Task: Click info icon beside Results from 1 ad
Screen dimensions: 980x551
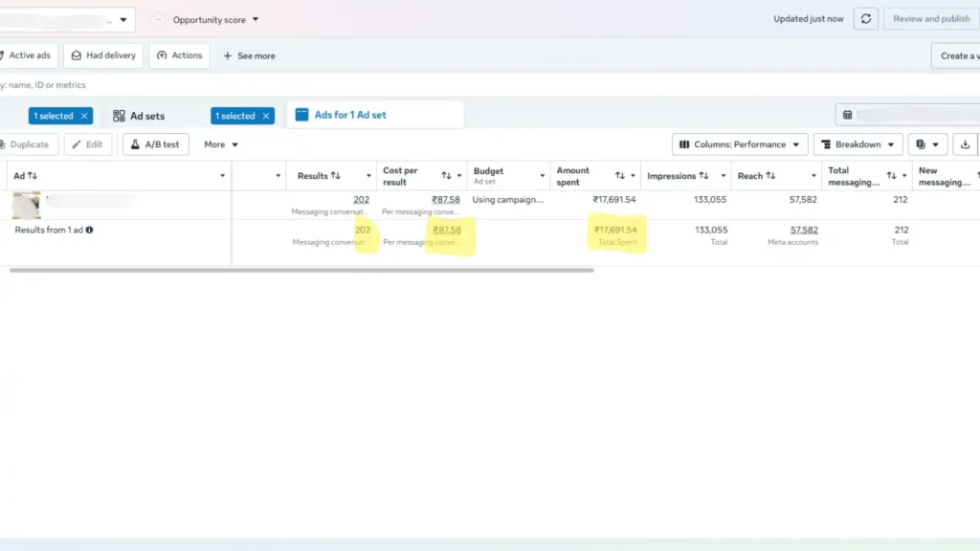Action: 89,230
